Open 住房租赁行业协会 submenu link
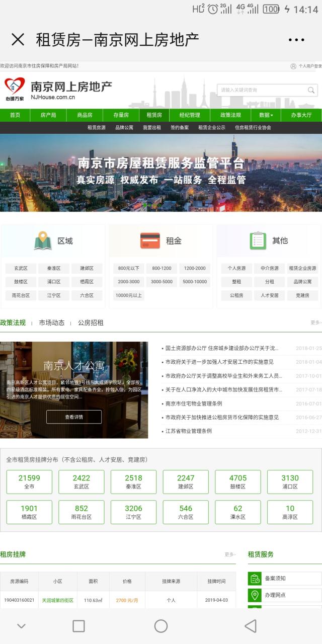322x644 pixels. tap(253, 128)
